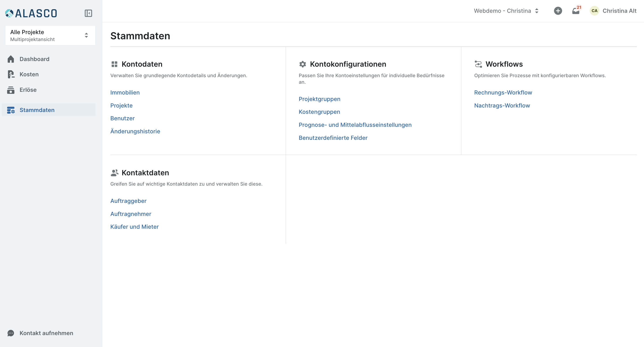Screen dimensions: 644x347
Task: Open the inbox with 21 notifications
Action: tap(576, 11)
